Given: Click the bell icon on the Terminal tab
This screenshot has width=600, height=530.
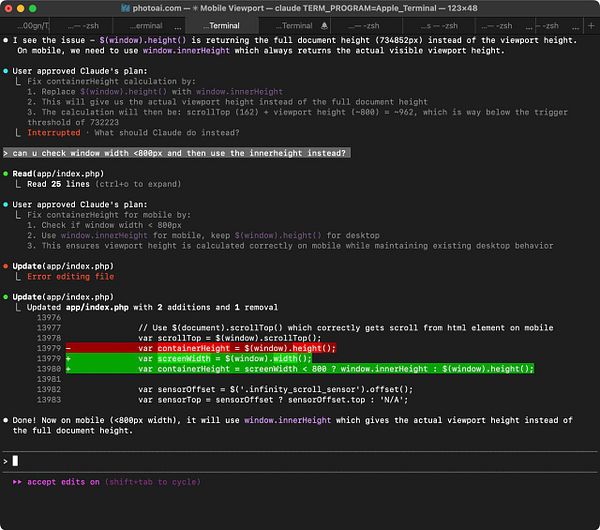Looking at the screenshot, I should 324,26.
